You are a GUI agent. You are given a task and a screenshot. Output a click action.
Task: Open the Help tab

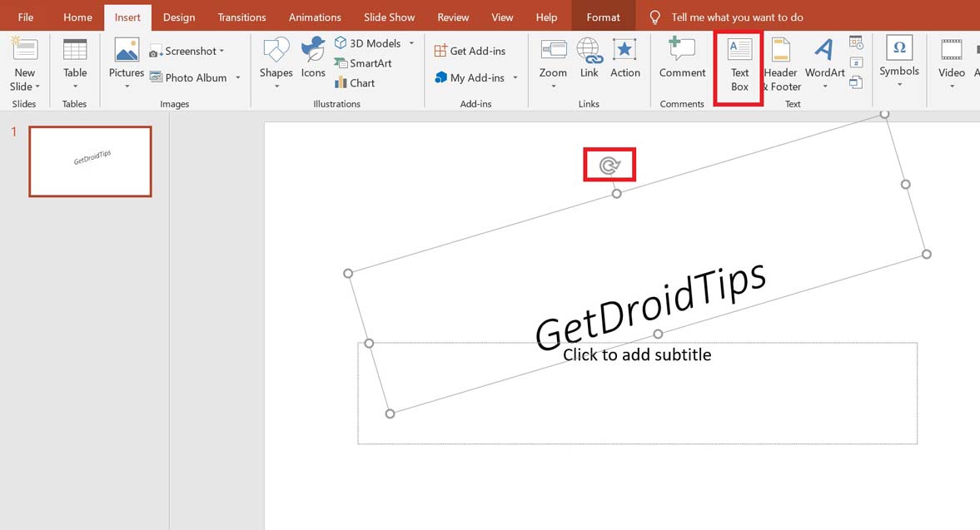click(x=546, y=17)
